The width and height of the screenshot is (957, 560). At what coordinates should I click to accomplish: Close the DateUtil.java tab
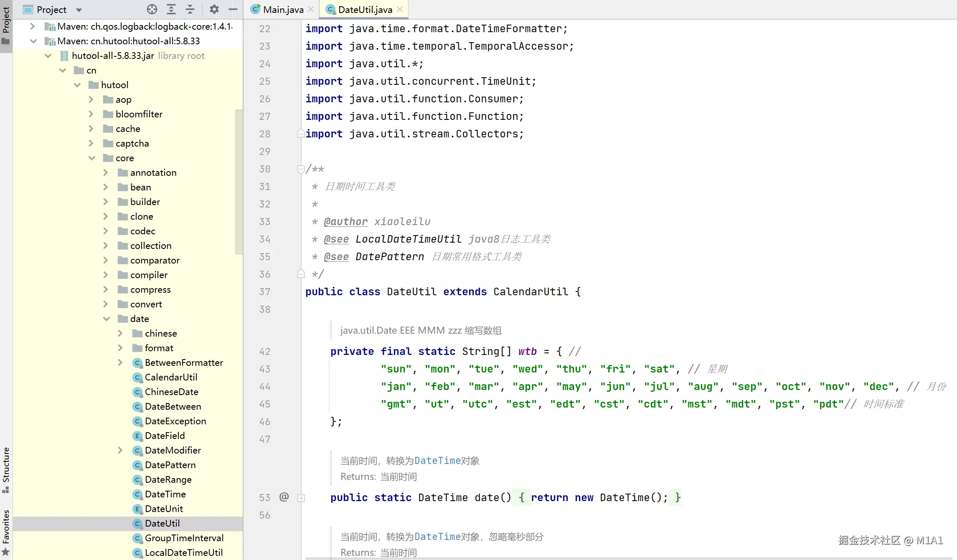pos(400,9)
